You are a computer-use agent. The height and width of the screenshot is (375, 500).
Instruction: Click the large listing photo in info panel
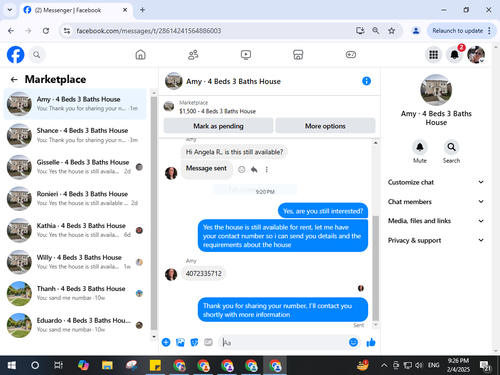436,90
